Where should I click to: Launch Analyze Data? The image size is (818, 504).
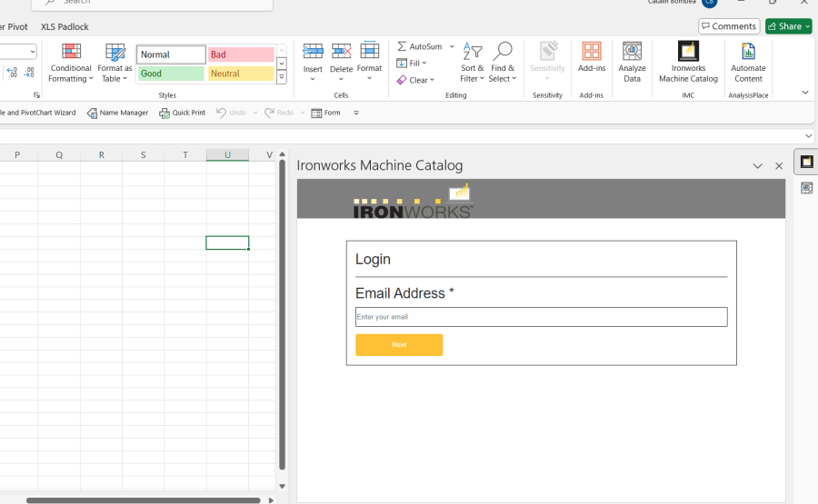coord(633,63)
